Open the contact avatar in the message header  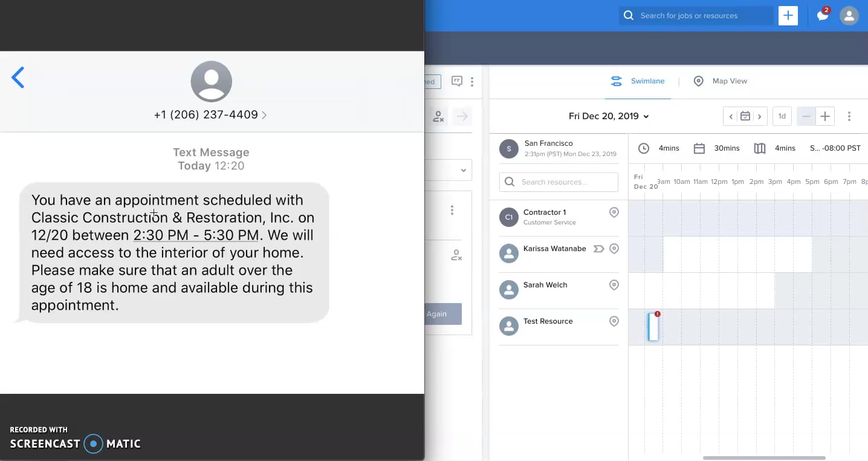211,82
